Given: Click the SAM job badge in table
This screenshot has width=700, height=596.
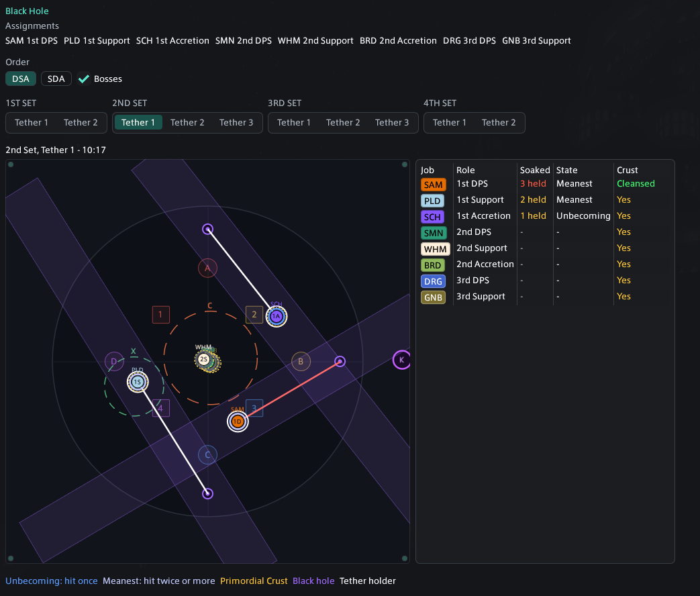Looking at the screenshot, I should (433, 185).
